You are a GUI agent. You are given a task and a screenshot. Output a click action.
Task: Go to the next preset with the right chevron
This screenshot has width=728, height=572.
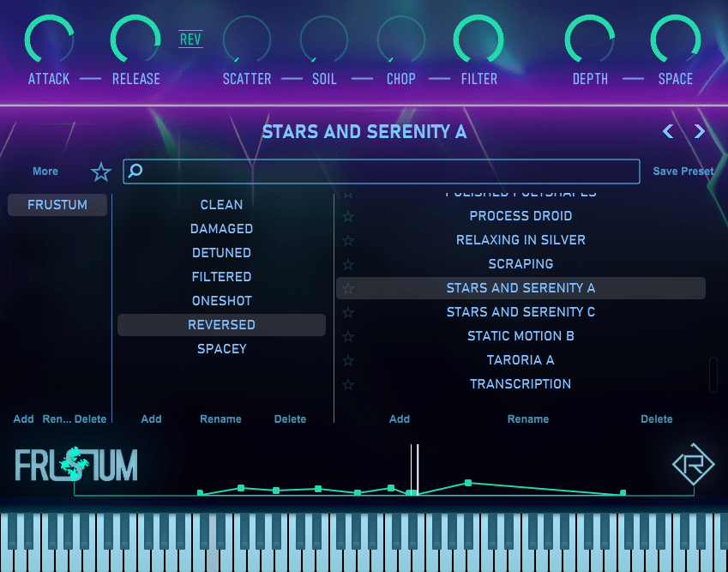click(699, 131)
